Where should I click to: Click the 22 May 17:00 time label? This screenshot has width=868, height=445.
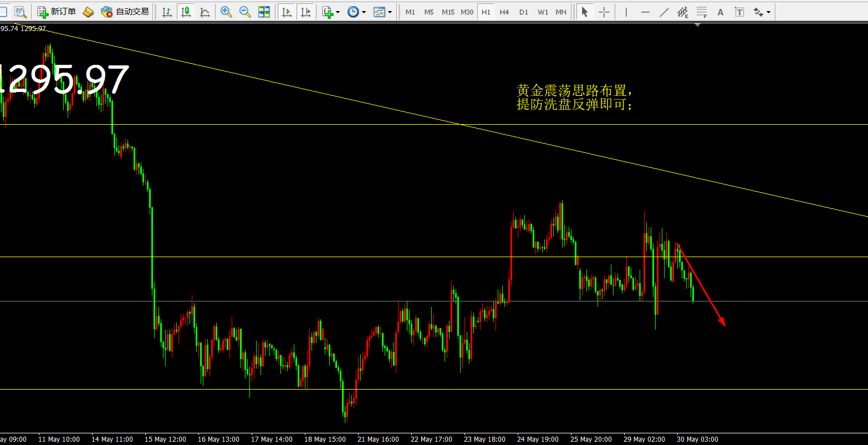tap(431, 439)
